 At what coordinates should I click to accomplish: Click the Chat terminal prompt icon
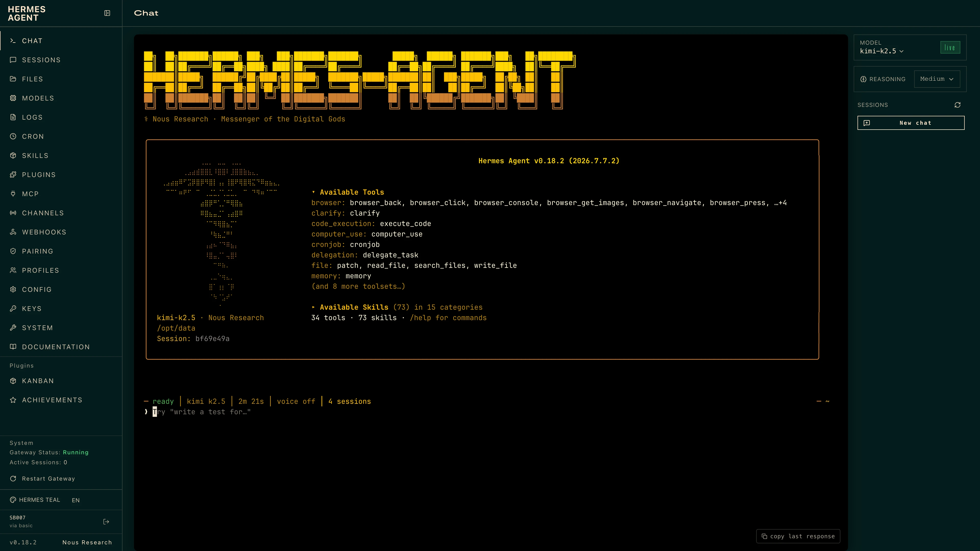click(x=13, y=41)
